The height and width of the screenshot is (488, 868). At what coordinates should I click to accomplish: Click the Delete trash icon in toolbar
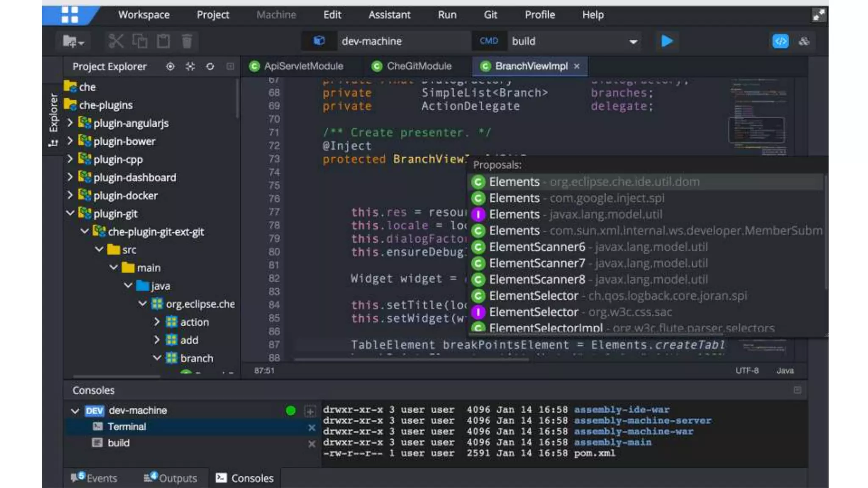187,41
